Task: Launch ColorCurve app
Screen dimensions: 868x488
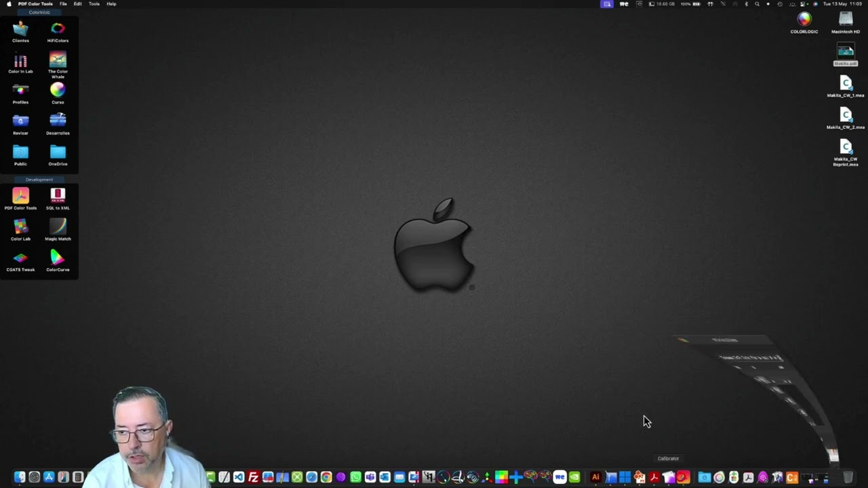Action: pyautogui.click(x=58, y=260)
